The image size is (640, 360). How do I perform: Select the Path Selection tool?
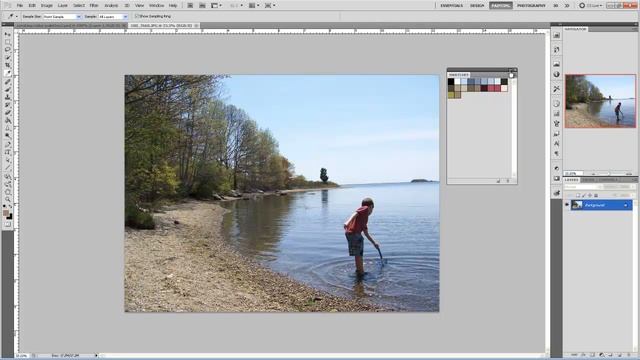click(8, 160)
